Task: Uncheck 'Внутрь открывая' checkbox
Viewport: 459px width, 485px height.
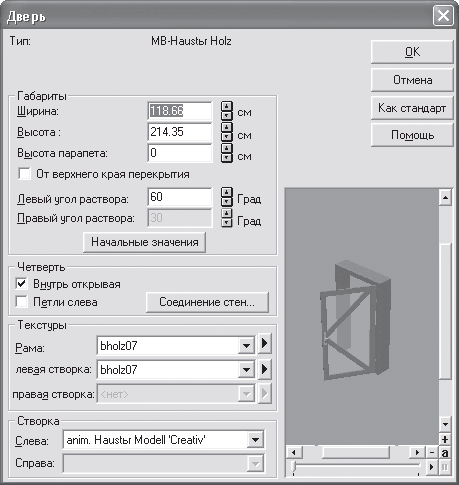Action: click(21, 284)
